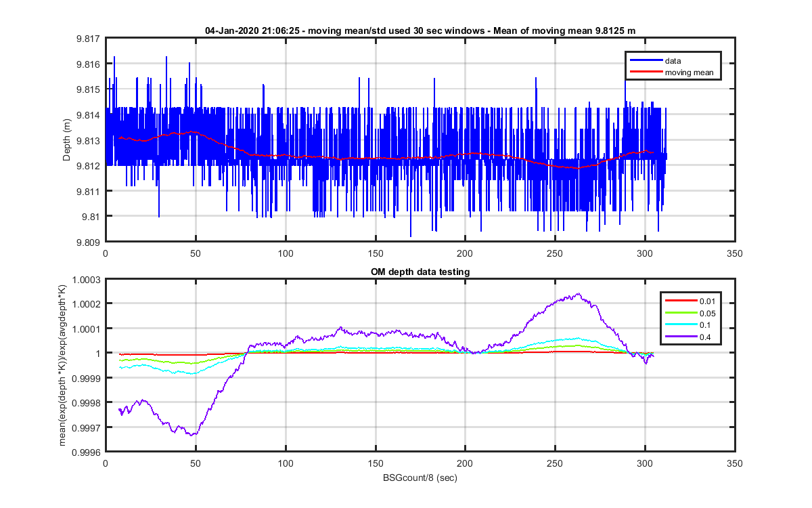The width and height of the screenshot is (812, 508).
Task: Click the "1.0003" y-axis tick label
Action: (87, 279)
